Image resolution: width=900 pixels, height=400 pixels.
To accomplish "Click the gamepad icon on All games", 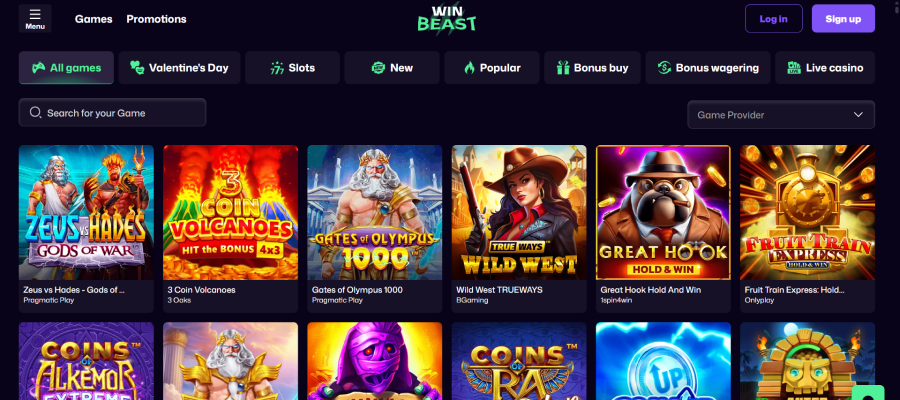I will click(38, 68).
